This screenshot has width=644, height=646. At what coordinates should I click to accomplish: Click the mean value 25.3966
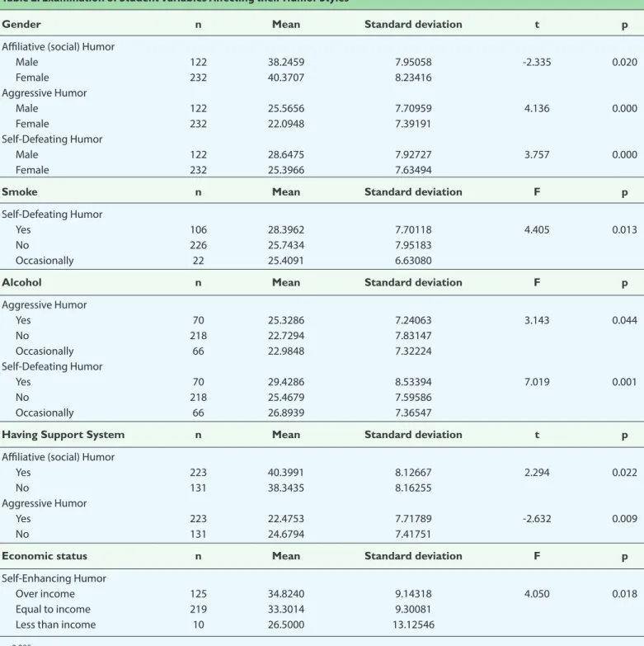point(286,170)
